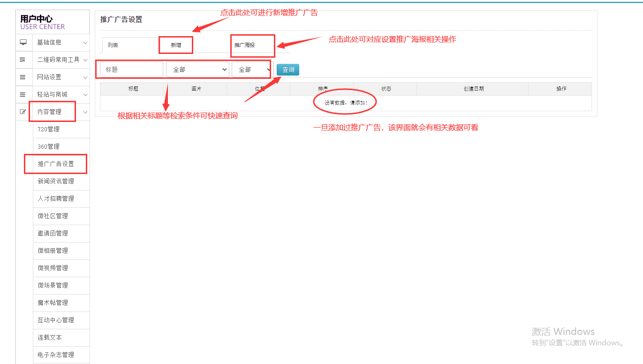Click the QR code icon beside 二维码常用工具
This screenshot has height=364, width=643.
pyautogui.click(x=23, y=60)
